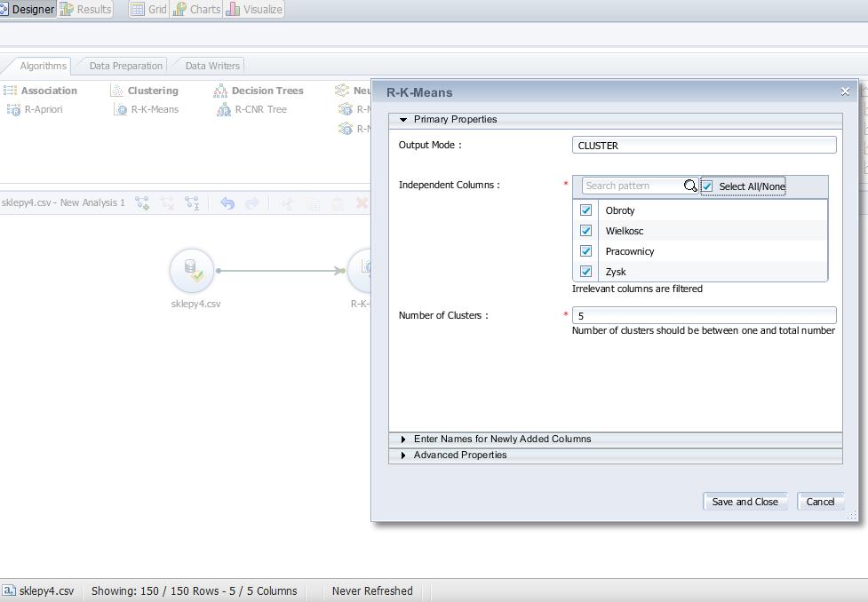Click the Clustering category icon
Screen dimensions: 868x602
[116, 91]
